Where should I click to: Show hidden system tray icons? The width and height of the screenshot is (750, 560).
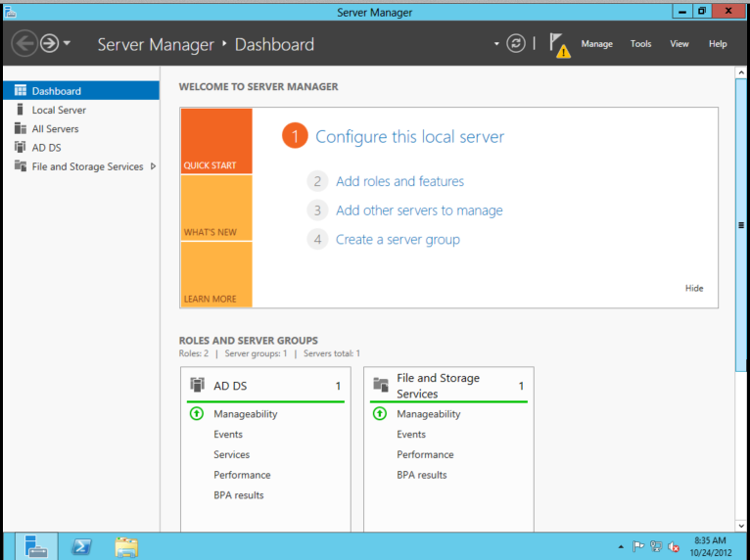coord(621,546)
